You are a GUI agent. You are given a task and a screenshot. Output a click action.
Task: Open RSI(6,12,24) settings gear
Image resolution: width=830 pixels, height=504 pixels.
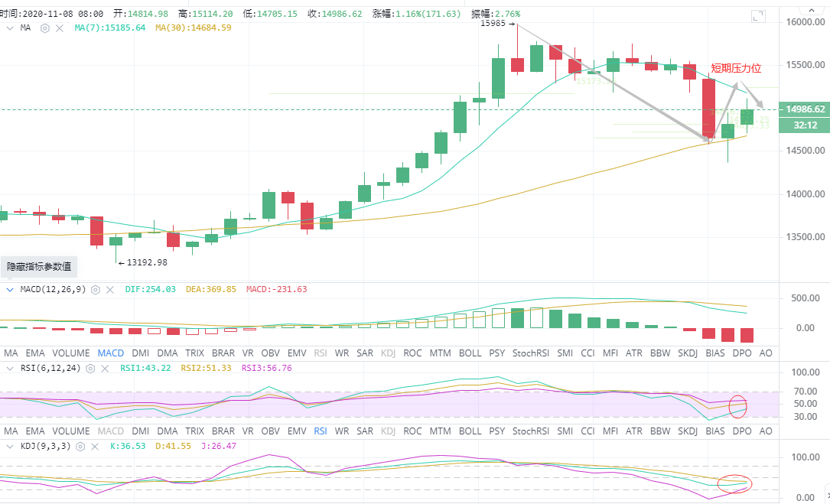point(90,369)
